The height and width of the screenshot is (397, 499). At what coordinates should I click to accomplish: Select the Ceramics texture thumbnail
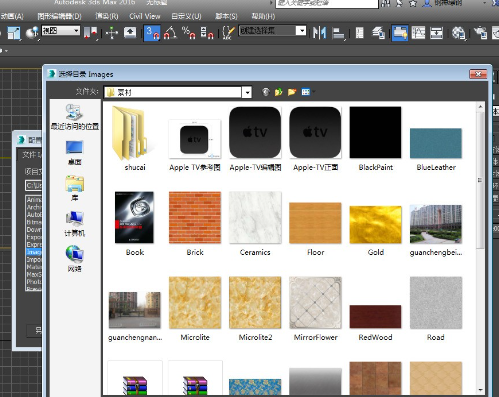(x=255, y=223)
